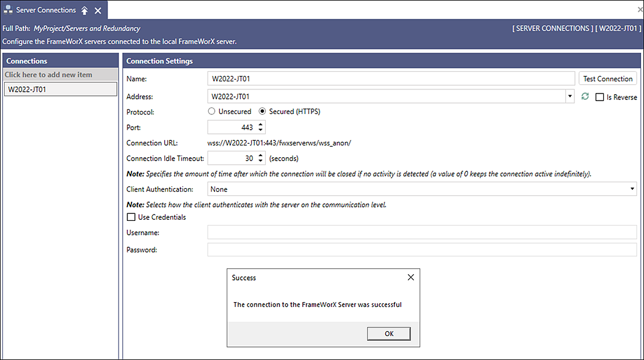Click the Username input field
The height and width of the screenshot is (360, 644).
(422, 232)
